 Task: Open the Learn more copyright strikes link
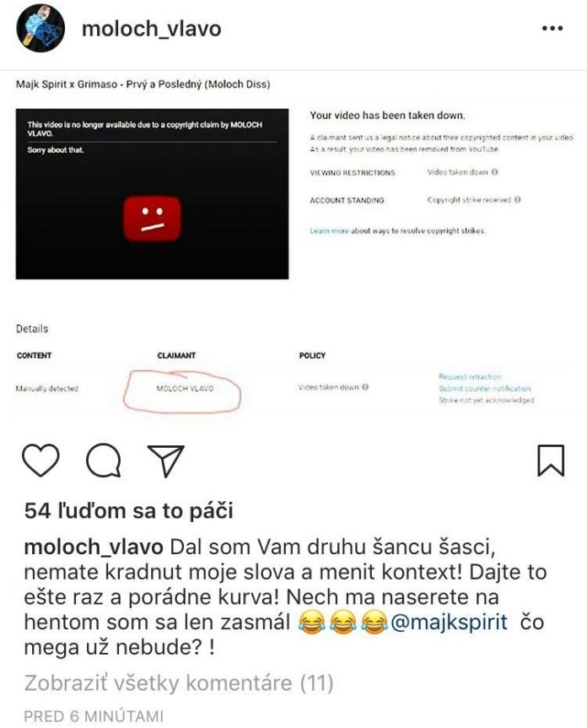(329, 231)
